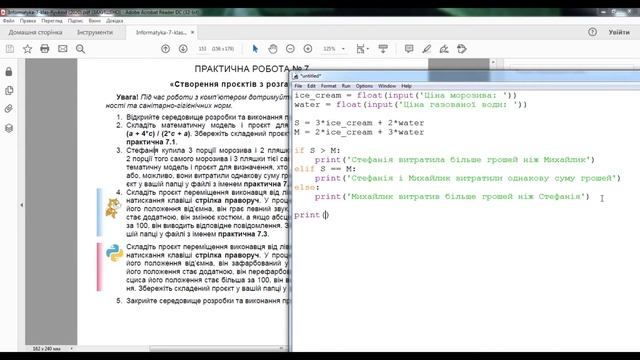The width and height of the screenshot is (640, 360).
Task: Open Format menu in IDLE editor
Action: click(329, 86)
